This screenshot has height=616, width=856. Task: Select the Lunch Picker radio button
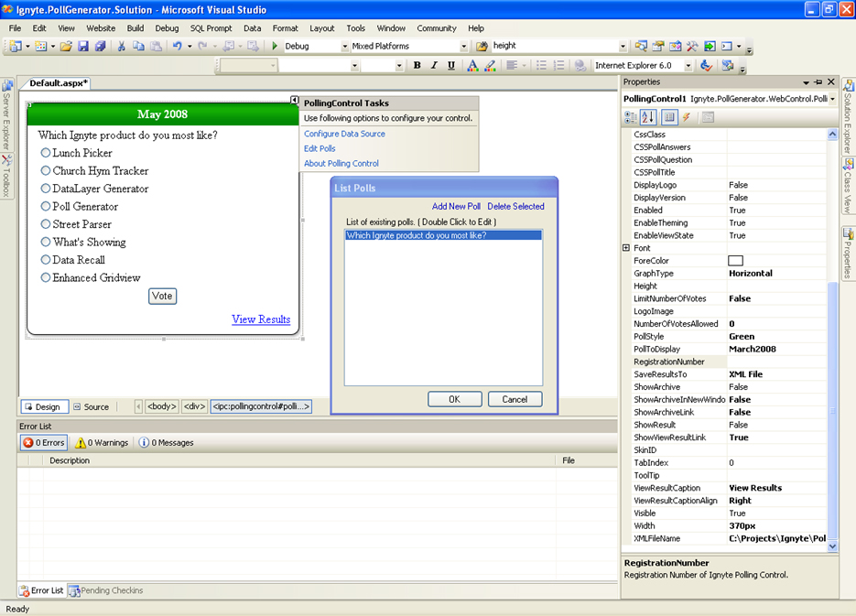click(x=46, y=153)
